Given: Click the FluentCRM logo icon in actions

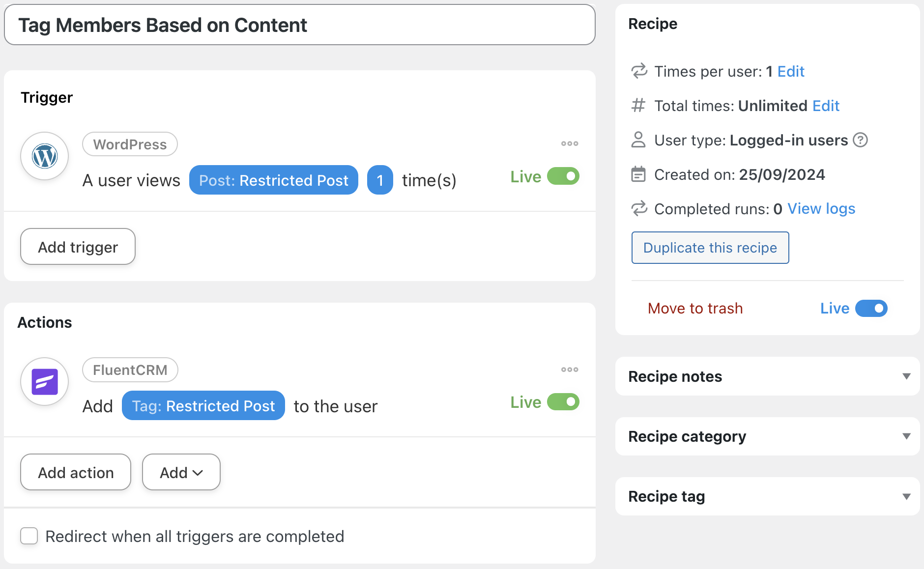Looking at the screenshot, I should coord(45,382).
